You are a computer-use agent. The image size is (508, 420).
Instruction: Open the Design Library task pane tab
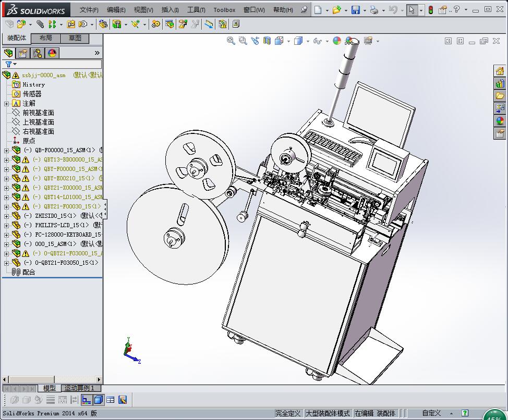tap(500, 83)
